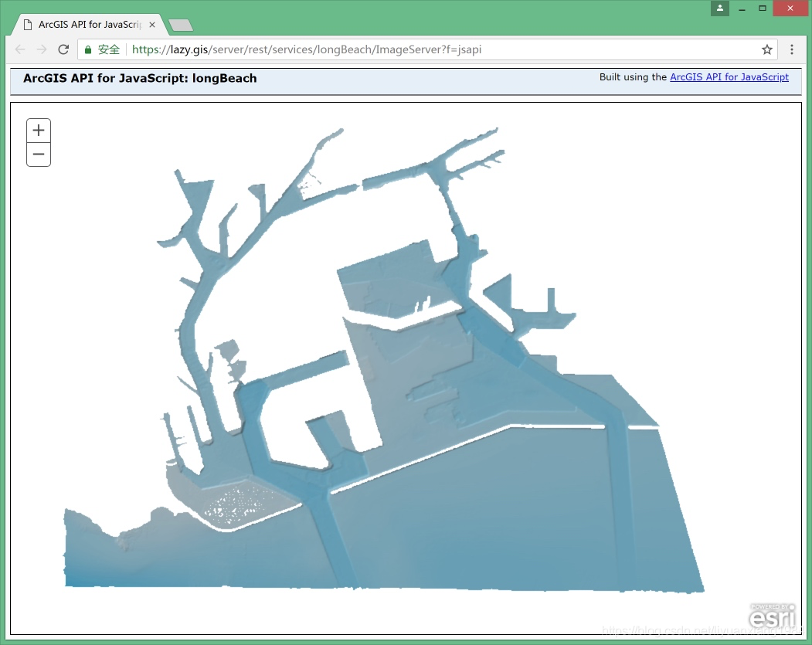Viewport: 812px width, 645px height.
Task: Open the Chrome user profile button
Action: pyautogui.click(x=719, y=8)
